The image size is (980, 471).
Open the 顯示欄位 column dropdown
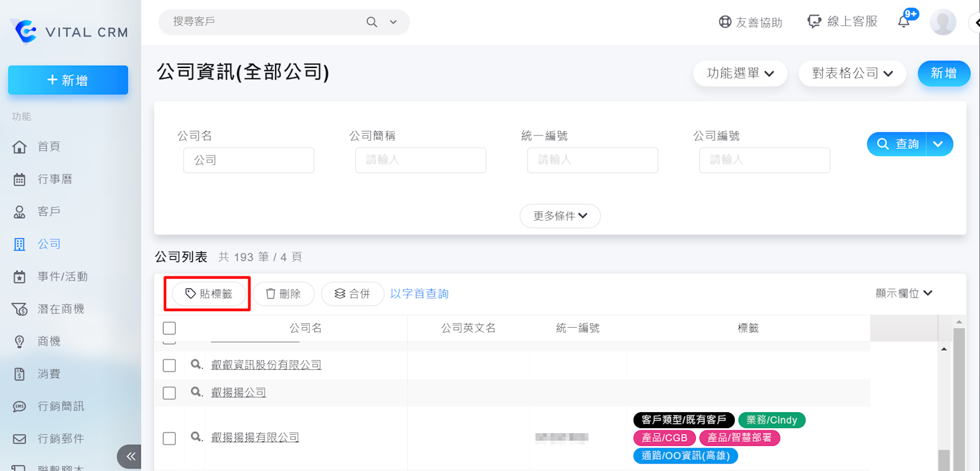tap(903, 293)
